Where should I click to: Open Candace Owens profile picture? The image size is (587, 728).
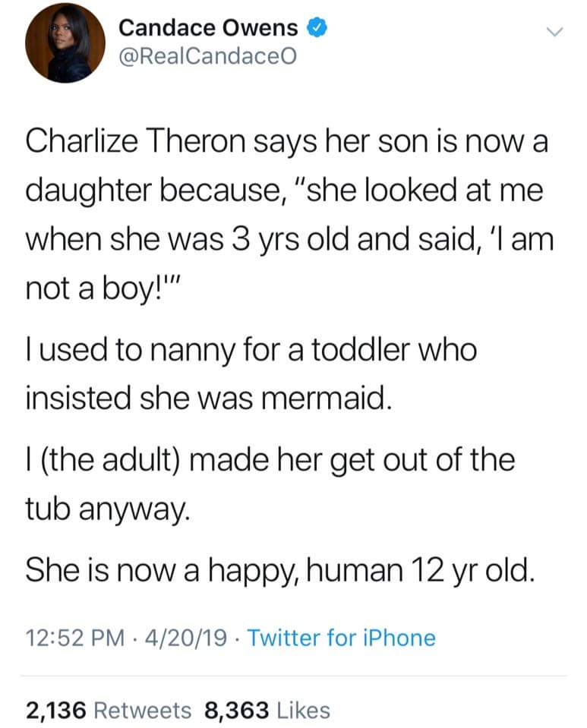tap(65, 43)
